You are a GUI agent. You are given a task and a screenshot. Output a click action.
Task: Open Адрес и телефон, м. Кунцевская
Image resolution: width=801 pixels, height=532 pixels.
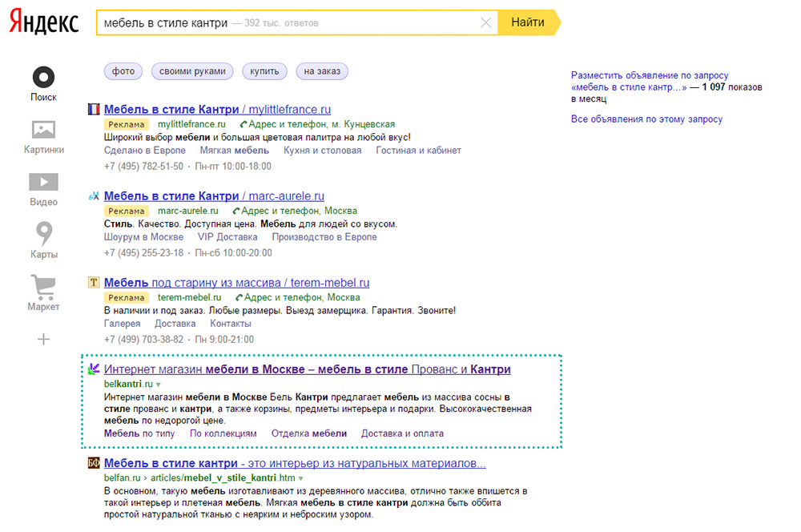coord(317,124)
